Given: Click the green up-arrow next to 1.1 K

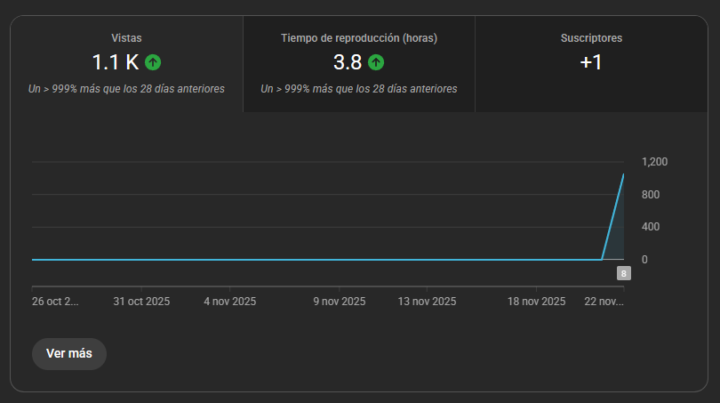Looking at the screenshot, I should coord(153,62).
